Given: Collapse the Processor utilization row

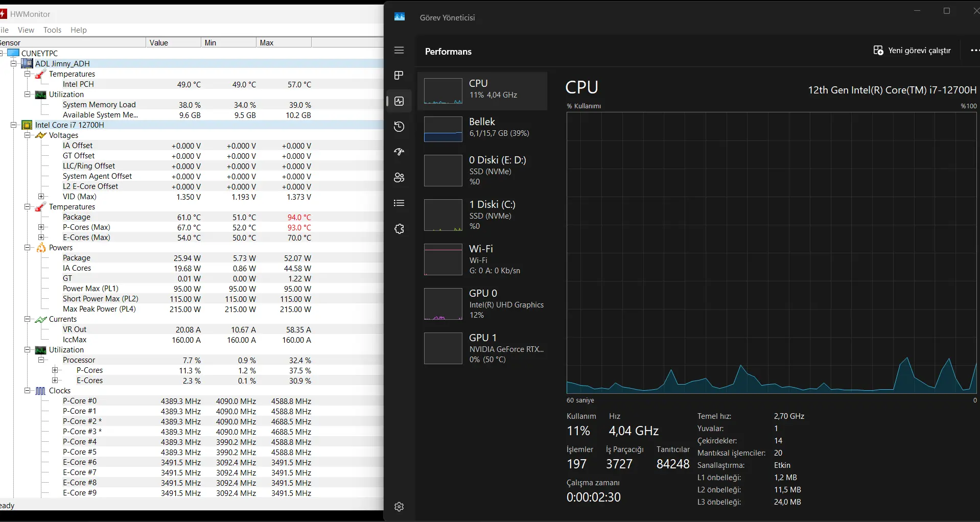Looking at the screenshot, I should click(41, 360).
